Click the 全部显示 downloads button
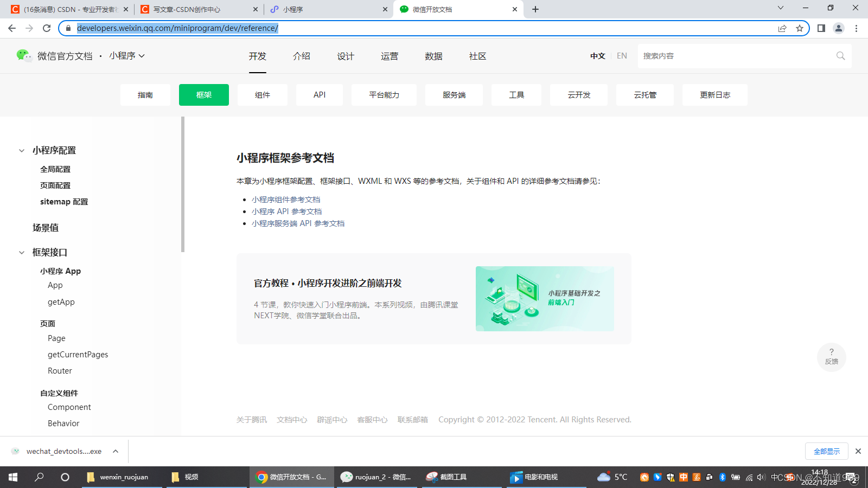Viewport: 868px width, 488px height. pos(827,451)
